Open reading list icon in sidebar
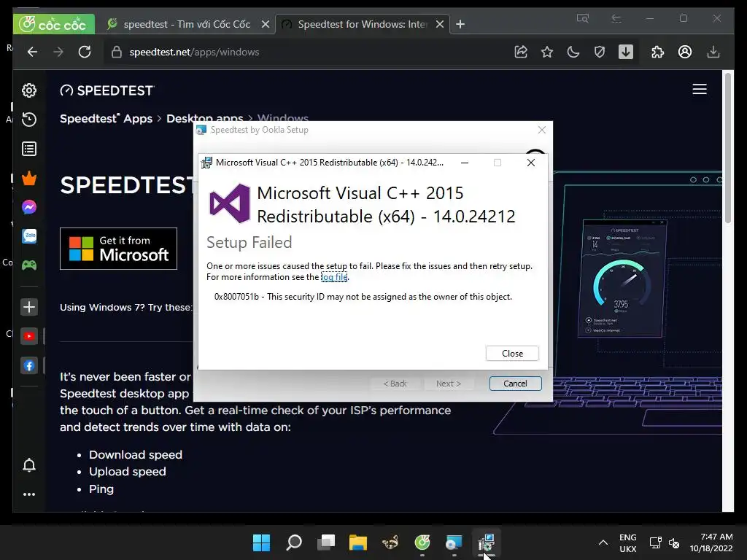The image size is (747, 560). (29, 149)
